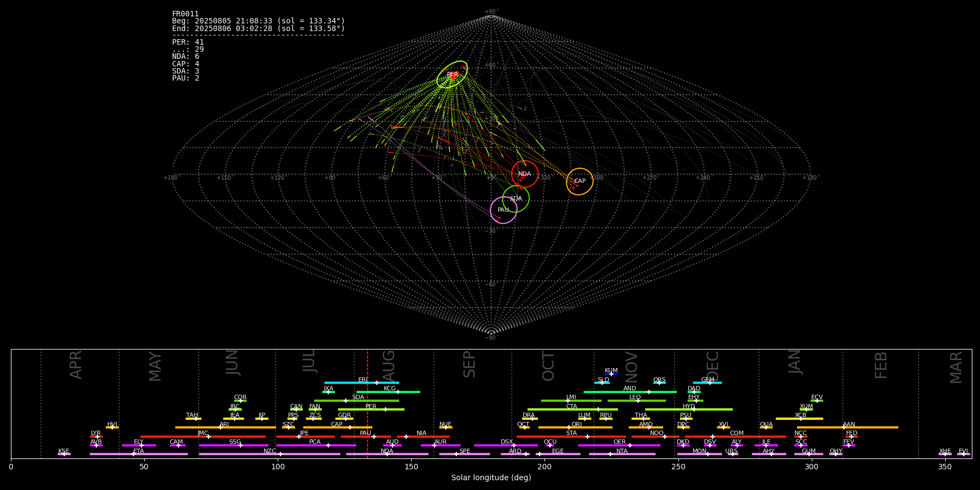This screenshot has height=490, width=980.
Task: Click the 'Solar longitude (deg)' axis label
Action: pos(491,478)
